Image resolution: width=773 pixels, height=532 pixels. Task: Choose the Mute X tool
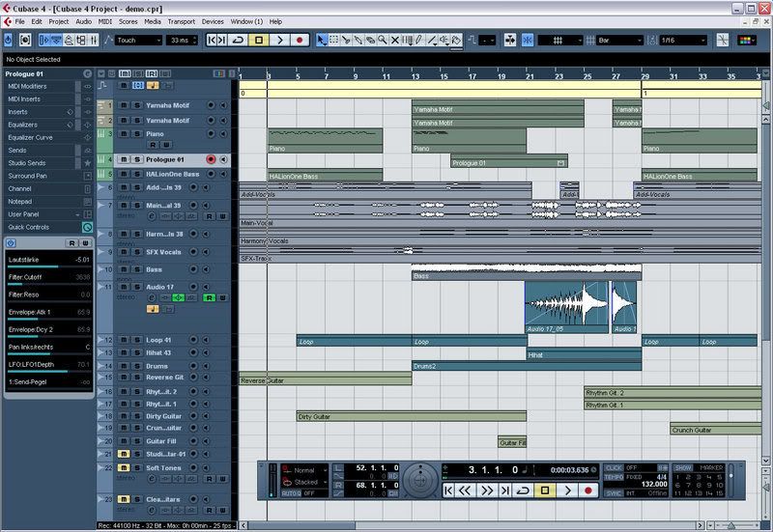394,40
